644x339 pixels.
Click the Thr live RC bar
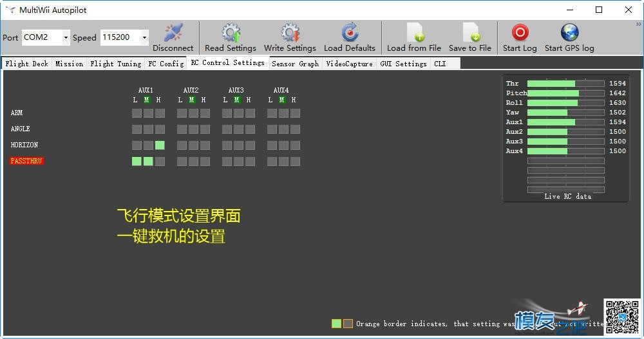point(565,84)
